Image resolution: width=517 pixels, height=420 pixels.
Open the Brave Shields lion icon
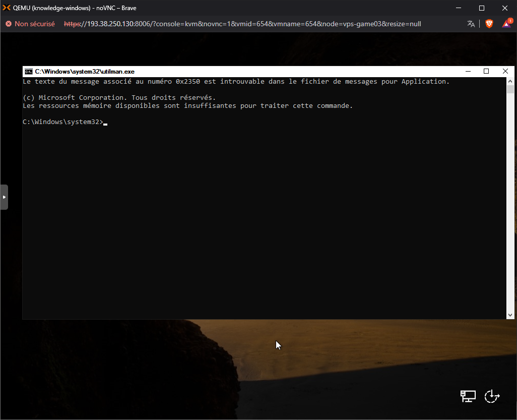[x=489, y=24]
